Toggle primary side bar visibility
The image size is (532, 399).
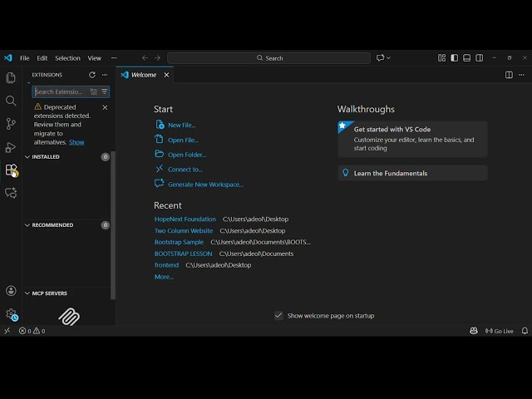[454, 58]
